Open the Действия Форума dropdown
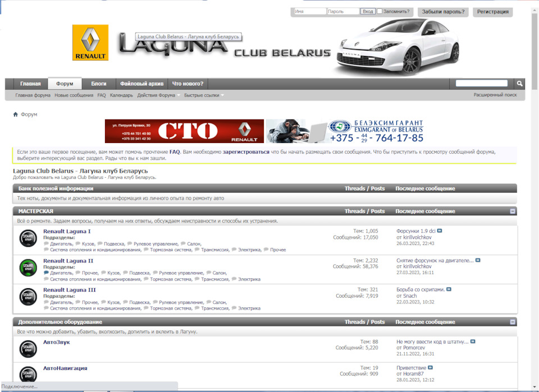 [x=158, y=95]
